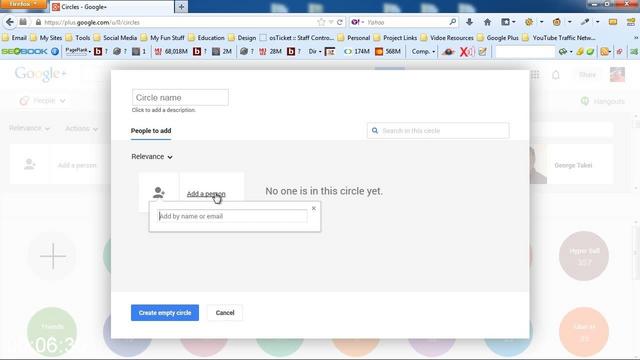Expand the PageRank dropdown in SEO toolbar
640x360 pixels.
[x=78, y=51]
